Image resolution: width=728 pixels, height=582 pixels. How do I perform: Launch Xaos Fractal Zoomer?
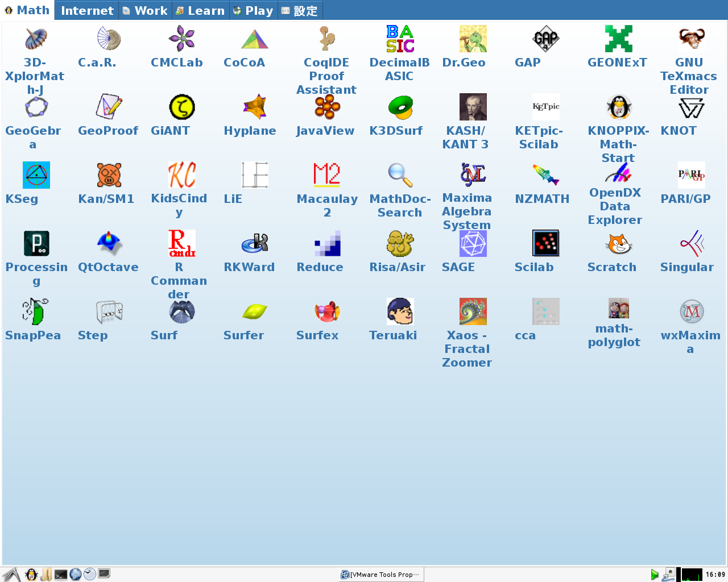point(473,311)
